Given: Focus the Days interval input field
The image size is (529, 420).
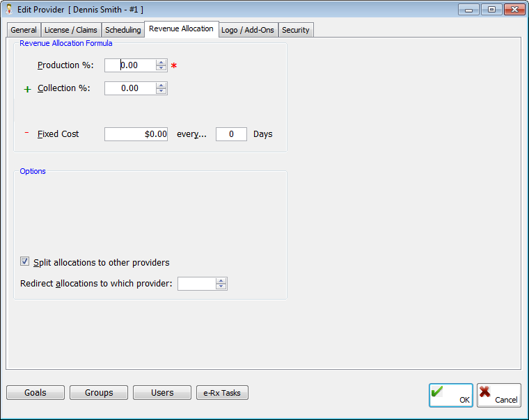Looking at the screenshot, I should (231, 134).
